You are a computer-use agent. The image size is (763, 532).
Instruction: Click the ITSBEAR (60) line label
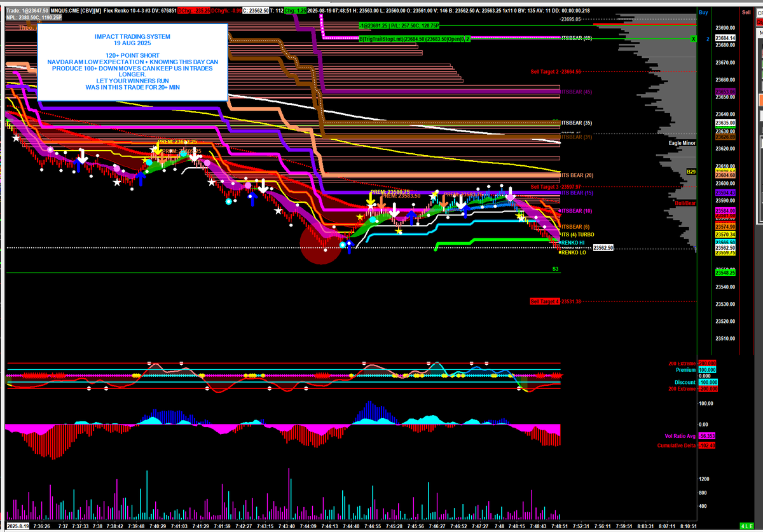(577, 39)
